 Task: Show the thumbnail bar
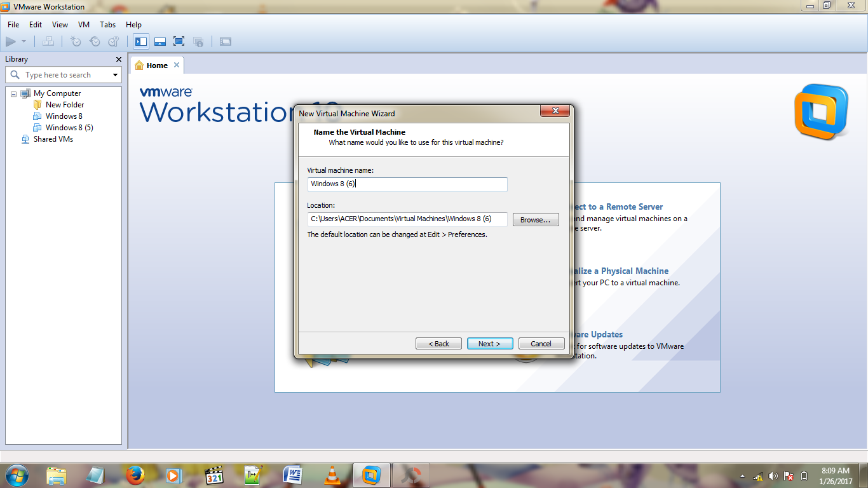(159, 41)
